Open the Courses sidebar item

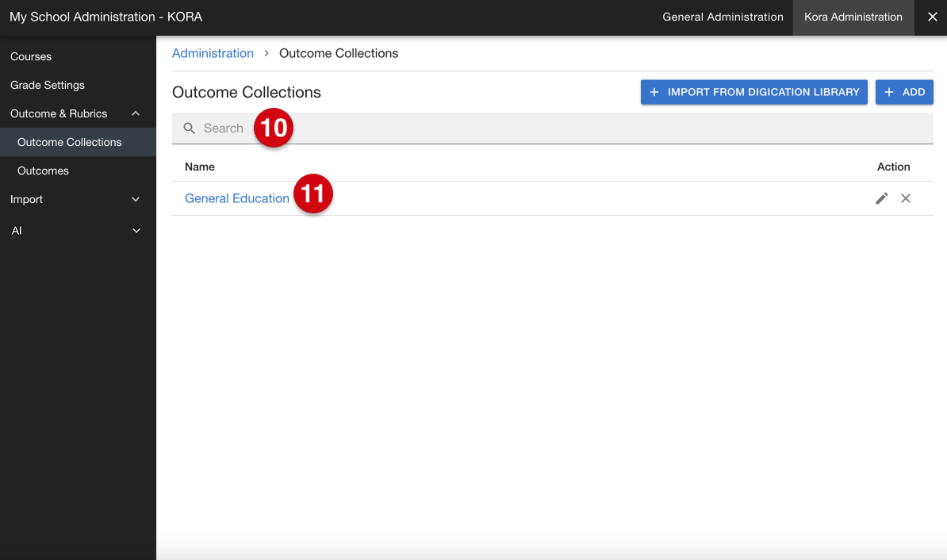[x=31, y=56]
